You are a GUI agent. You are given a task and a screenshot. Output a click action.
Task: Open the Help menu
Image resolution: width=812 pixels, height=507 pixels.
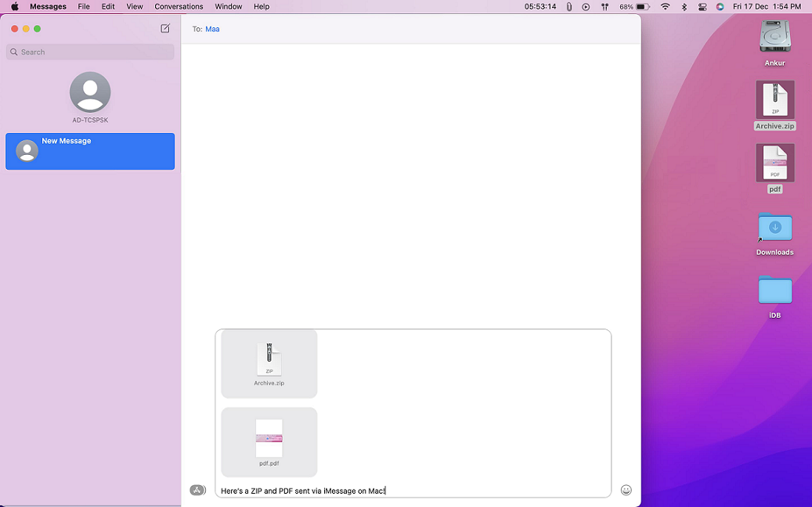point(262,7)
